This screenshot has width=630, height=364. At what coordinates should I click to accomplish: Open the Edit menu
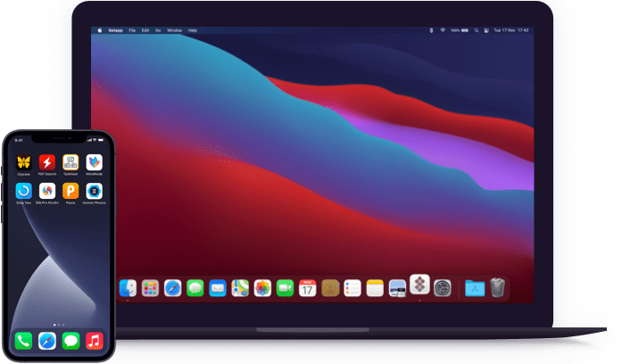145,30
